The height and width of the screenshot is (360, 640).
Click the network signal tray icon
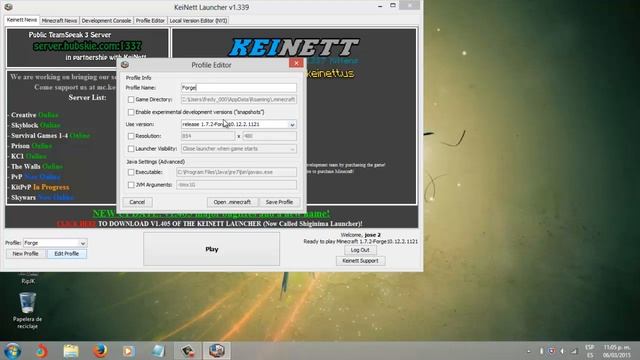[x=574, y=351]
